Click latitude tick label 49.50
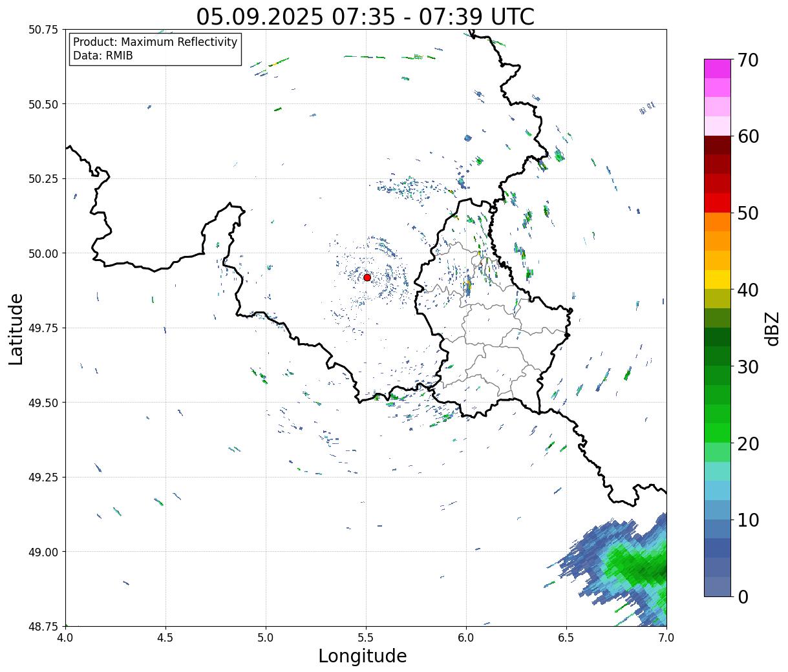The image size is (788, 672). tap(43, 403)
